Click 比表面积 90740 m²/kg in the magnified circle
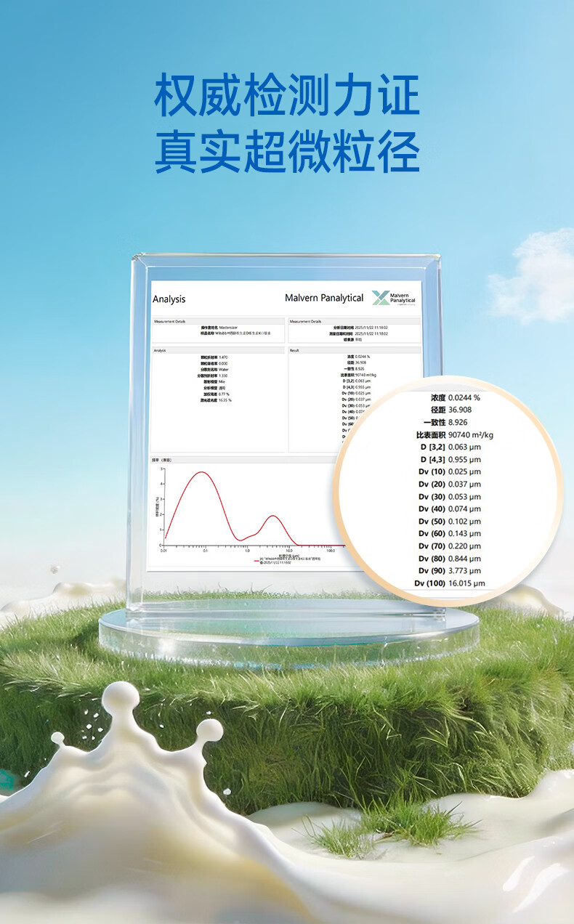This screenshot has width=574, height=924. (455, 434)
